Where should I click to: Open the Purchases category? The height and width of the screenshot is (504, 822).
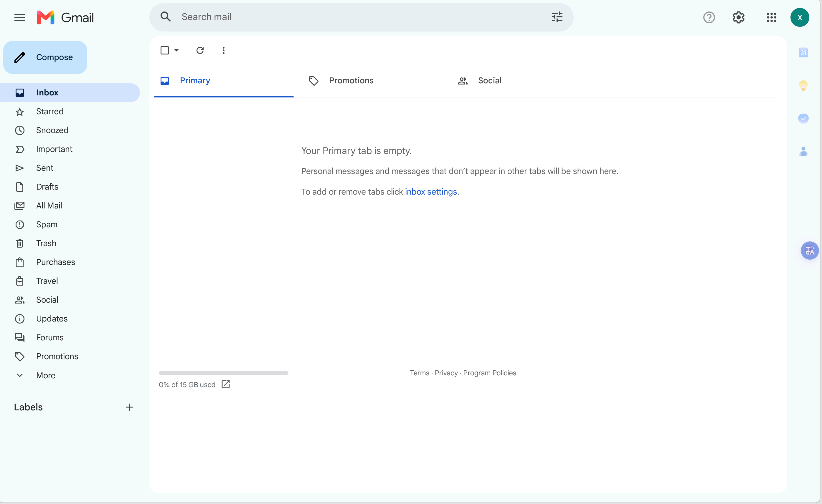click(x=70, y=262)
